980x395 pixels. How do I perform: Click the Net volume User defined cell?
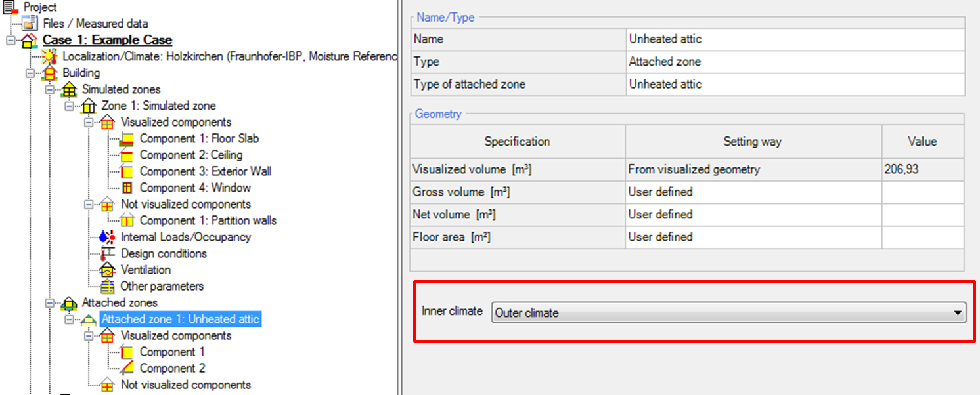coord(753,215)
